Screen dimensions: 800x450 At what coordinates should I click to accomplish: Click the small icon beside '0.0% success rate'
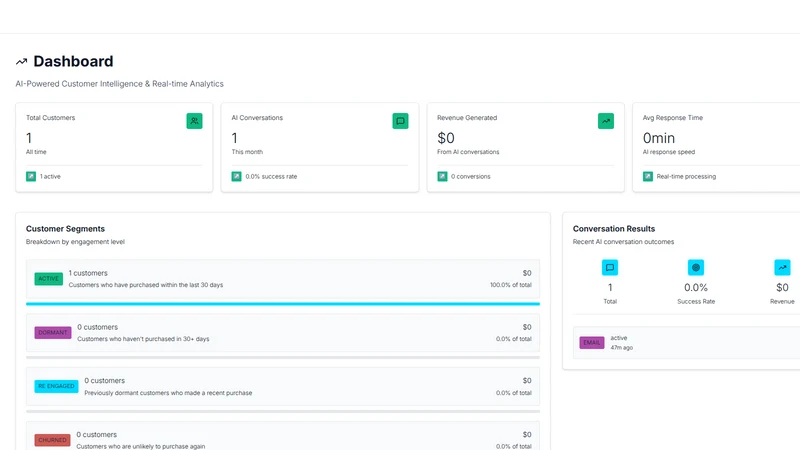point(236,177)
